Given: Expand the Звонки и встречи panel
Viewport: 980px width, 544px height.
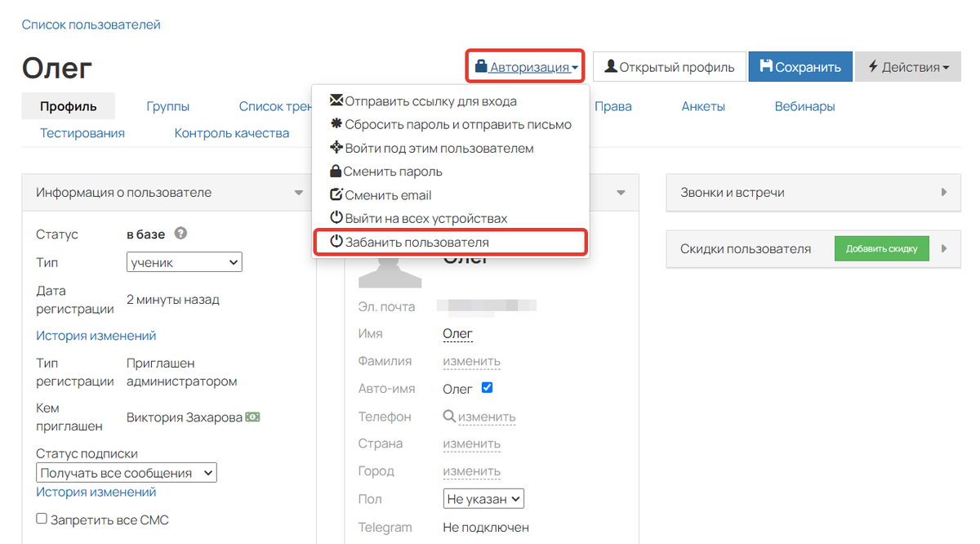Looking at the screenshot, I should click(x=944, y=193).
